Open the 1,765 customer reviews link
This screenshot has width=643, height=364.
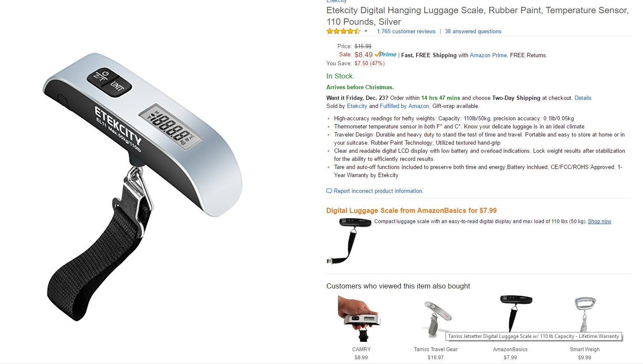coord(406,31)
